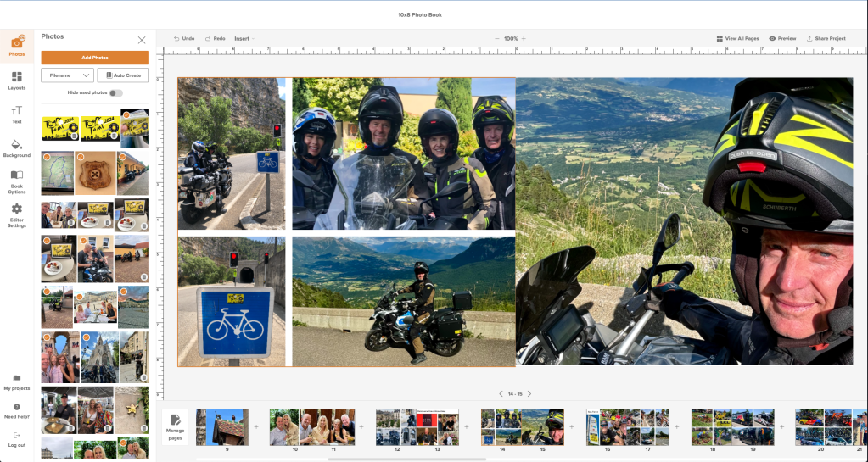This screenshot has height=462, width=868.
Task: Open the Background options panel
Action: click(x=16, y=148)
